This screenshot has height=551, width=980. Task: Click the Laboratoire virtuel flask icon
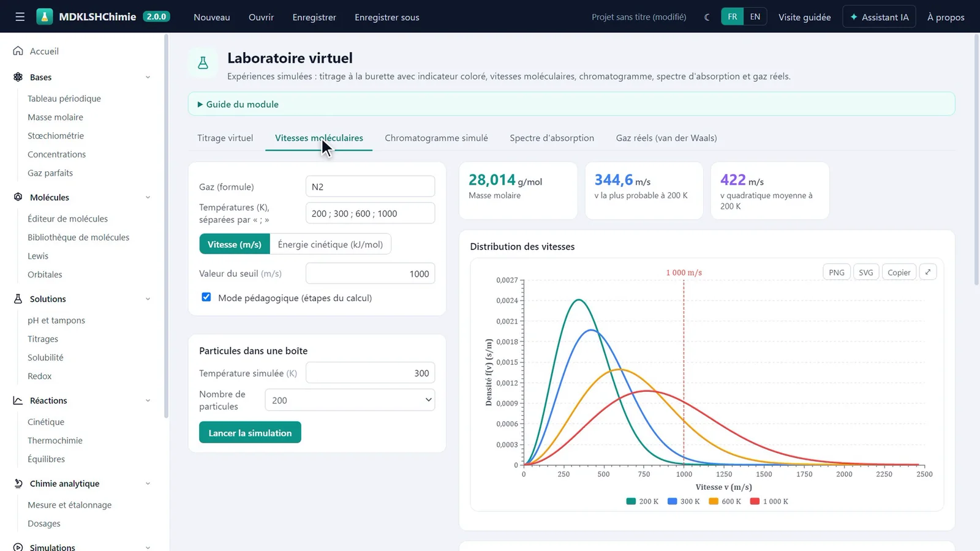point(203,62)
